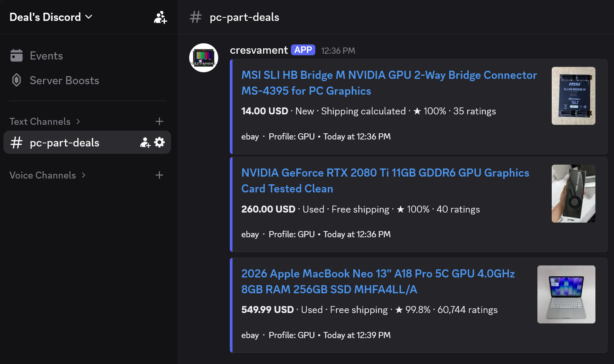Select the pc-part-deals channel in sidebar
This screenshot has width=614, height=364.
87,143
